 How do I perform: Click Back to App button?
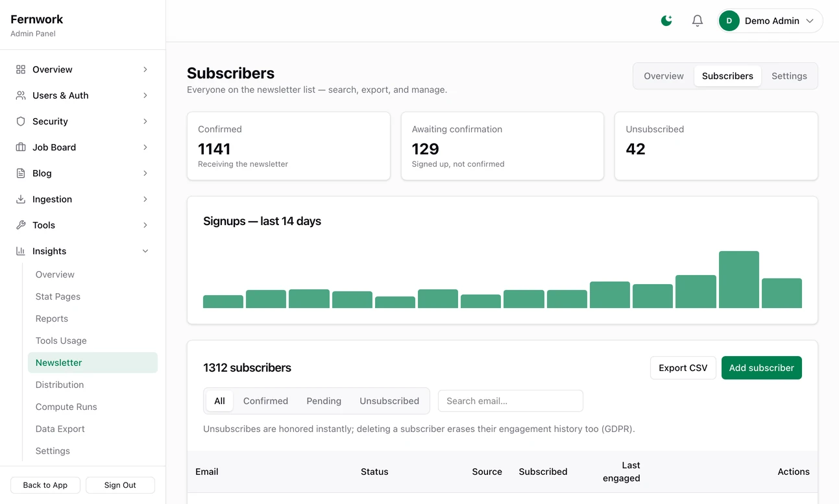point(45,485)
